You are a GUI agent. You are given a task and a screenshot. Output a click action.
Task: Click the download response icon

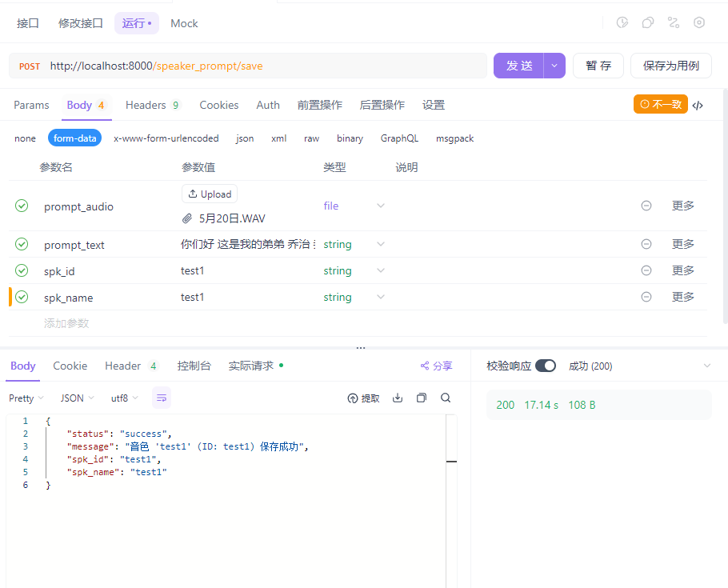pos(398,398)
